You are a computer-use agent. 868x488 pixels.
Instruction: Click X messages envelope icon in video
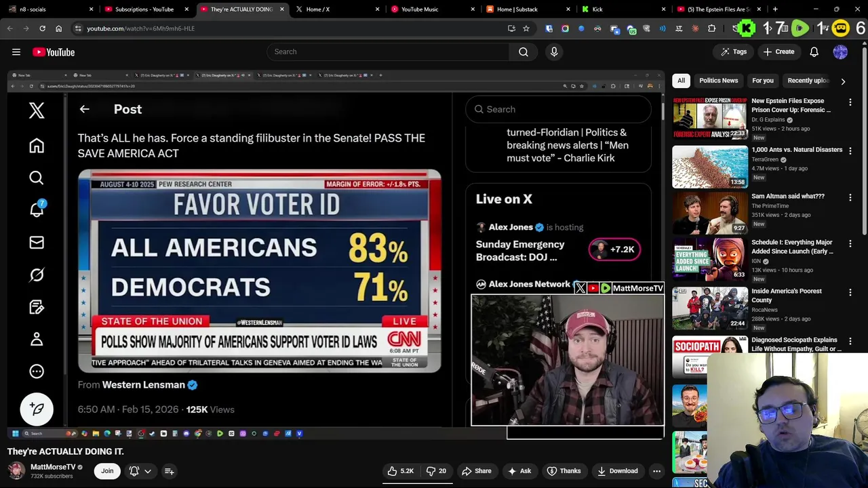coord(37,243)
